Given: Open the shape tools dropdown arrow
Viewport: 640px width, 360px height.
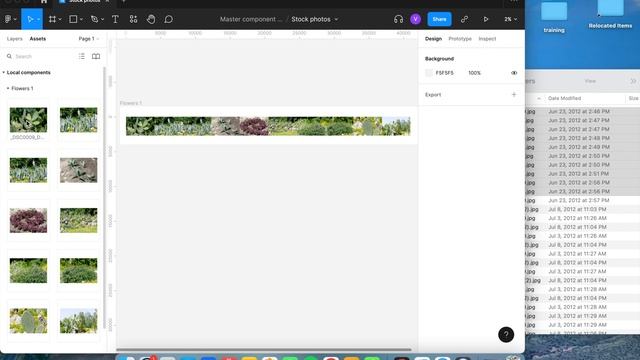Looking at the screenshot, I should click(81, 19).
